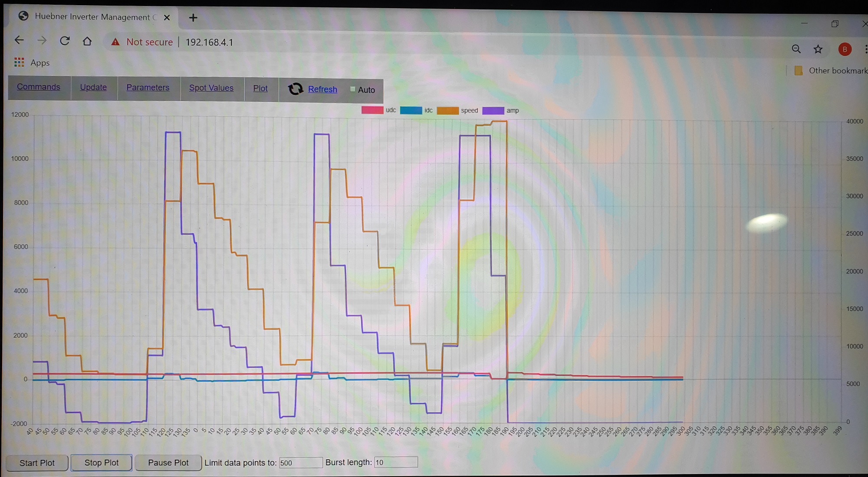Hide the speed series via orange swatch

pyautogui.click(x=447, y=111)
